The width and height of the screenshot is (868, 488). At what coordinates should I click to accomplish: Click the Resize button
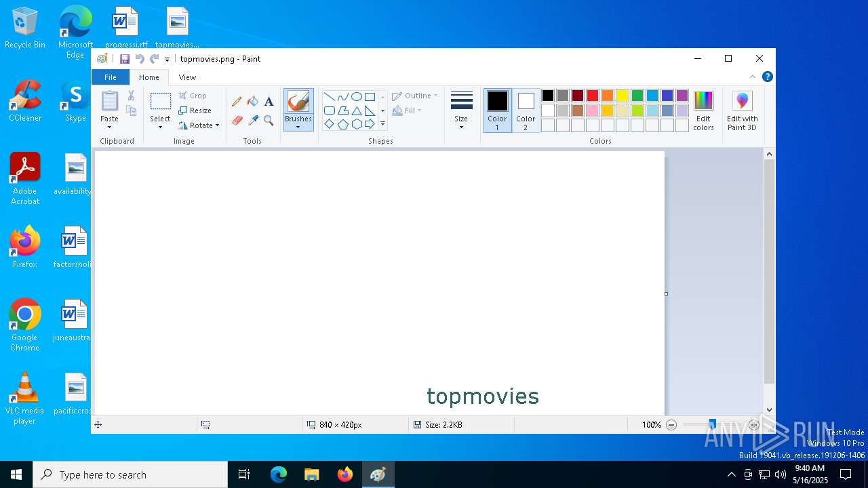[195, 110]
